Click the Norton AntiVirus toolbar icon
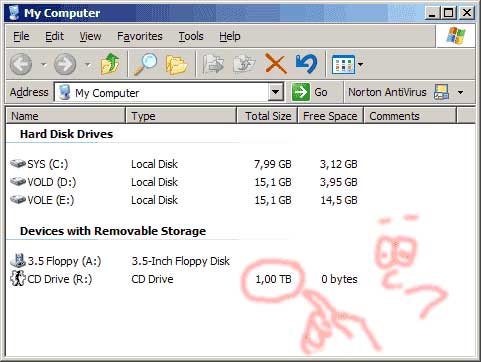This screenshot has width=481, height=362. tap(441, 92)
